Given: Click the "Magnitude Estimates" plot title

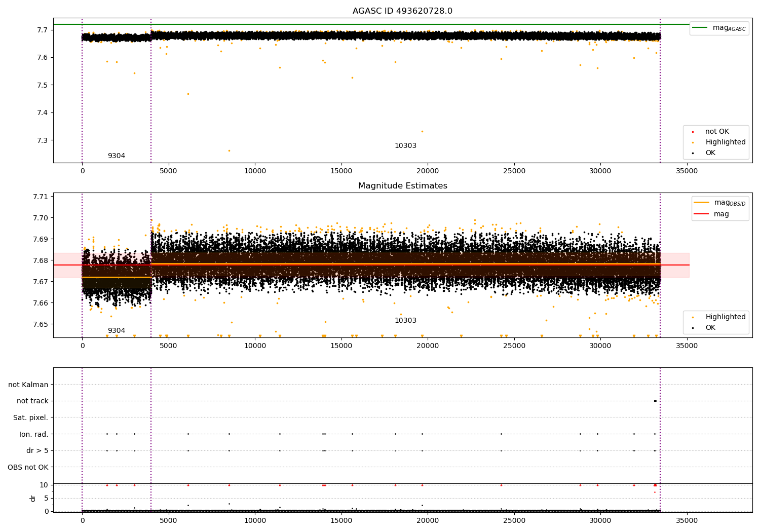Looking at the screenshot, I should [403, 186].
